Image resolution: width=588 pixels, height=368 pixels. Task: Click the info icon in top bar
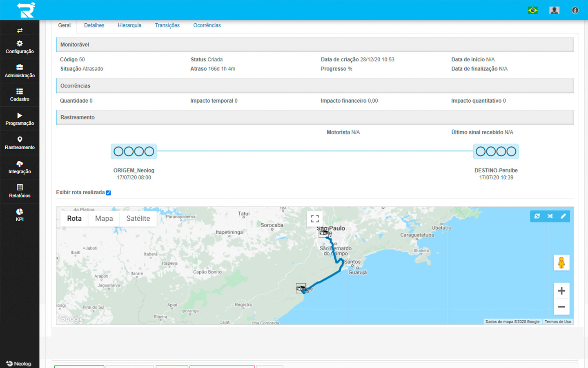click(x=575, y=10)
